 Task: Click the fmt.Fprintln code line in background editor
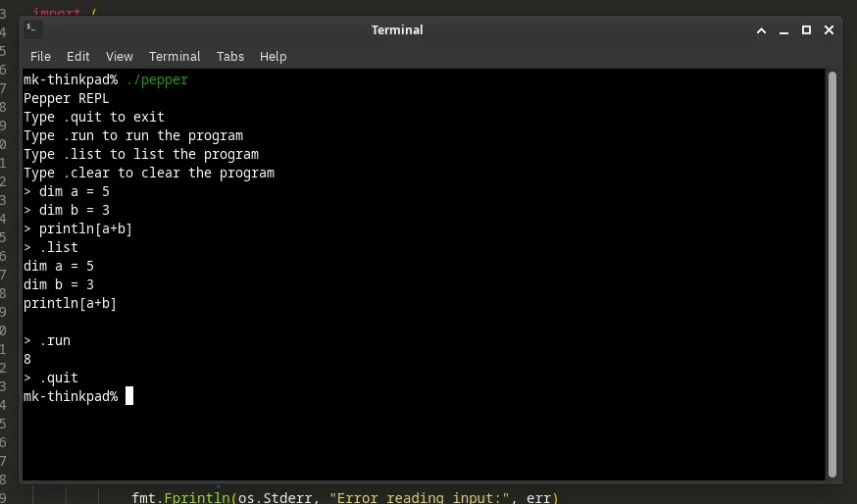click(344, 497)
